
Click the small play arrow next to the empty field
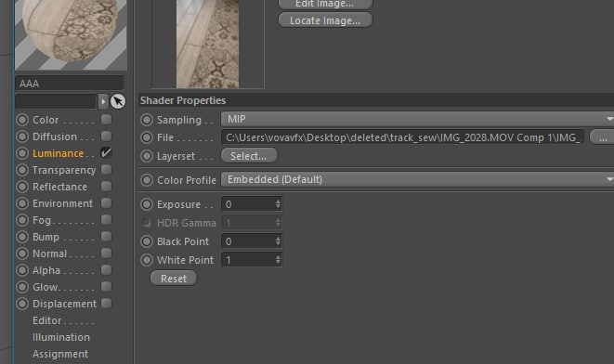[x=103, y=101]
